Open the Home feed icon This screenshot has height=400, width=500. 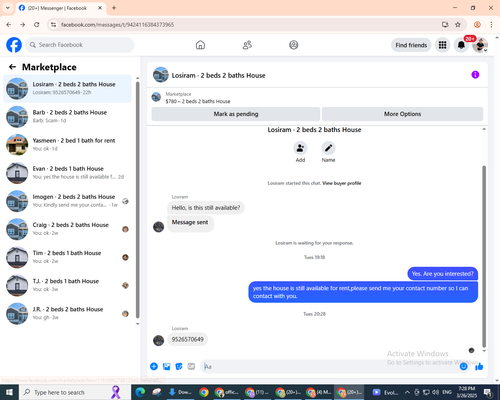pos(200,45)
